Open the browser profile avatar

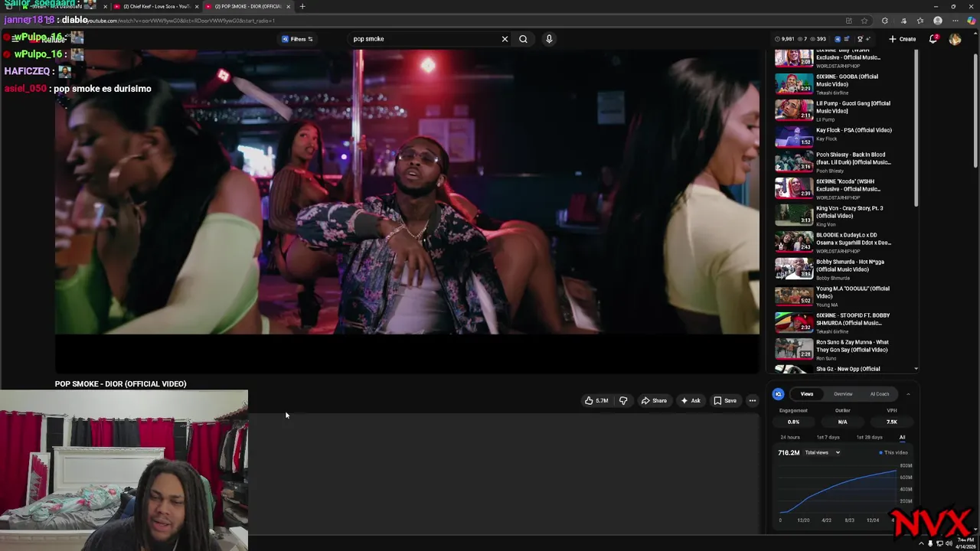pos(938,21)
